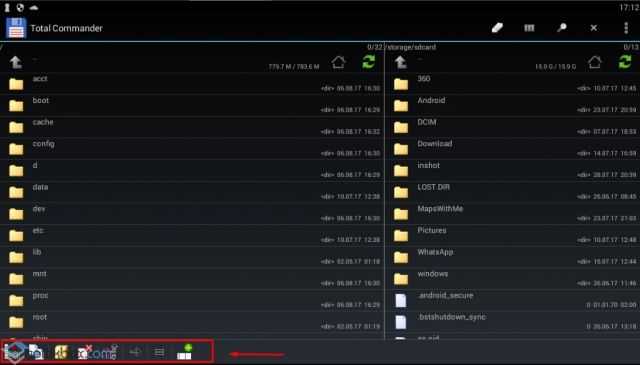
Task: Click the zip pack files icon
Action: click(61, 352)
